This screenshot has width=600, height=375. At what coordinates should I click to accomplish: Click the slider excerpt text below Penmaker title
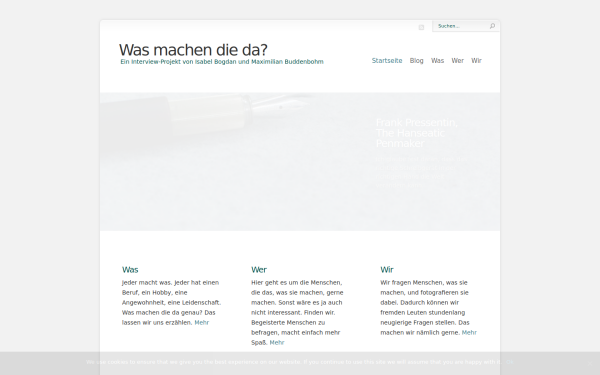click(x=421, y=172)
